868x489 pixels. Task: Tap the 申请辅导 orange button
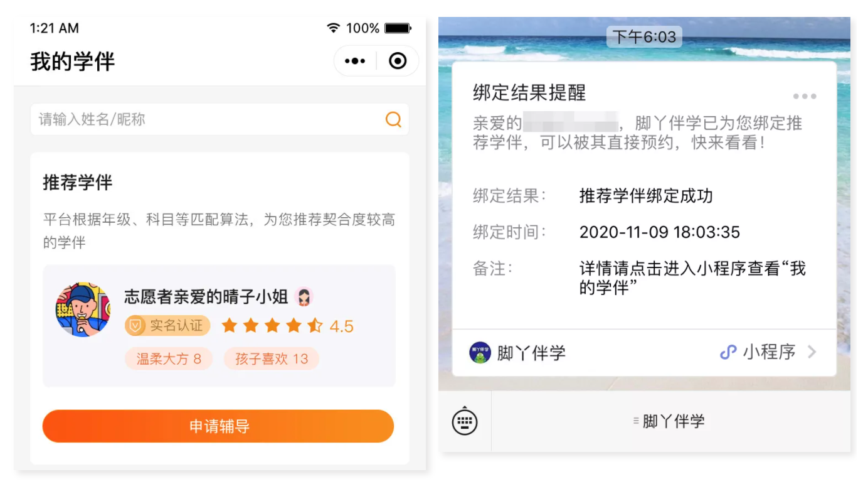pyautogui.click(x=218, y=427)
